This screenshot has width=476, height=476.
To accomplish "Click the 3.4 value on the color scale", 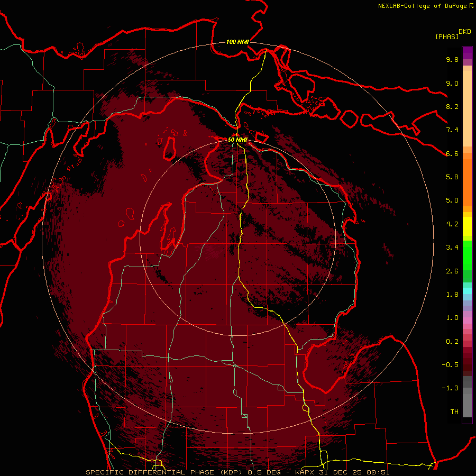I will [452, 248].
